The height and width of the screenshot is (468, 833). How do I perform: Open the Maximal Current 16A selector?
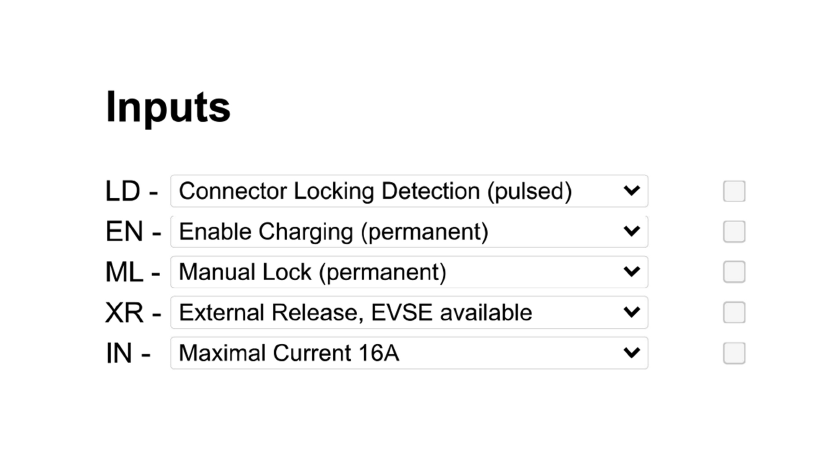(409, 353)
